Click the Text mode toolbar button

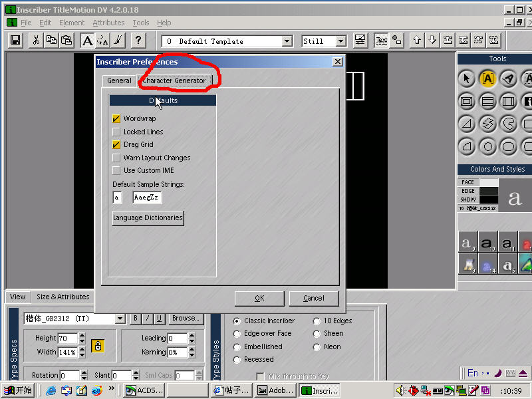tap(381, 41)
